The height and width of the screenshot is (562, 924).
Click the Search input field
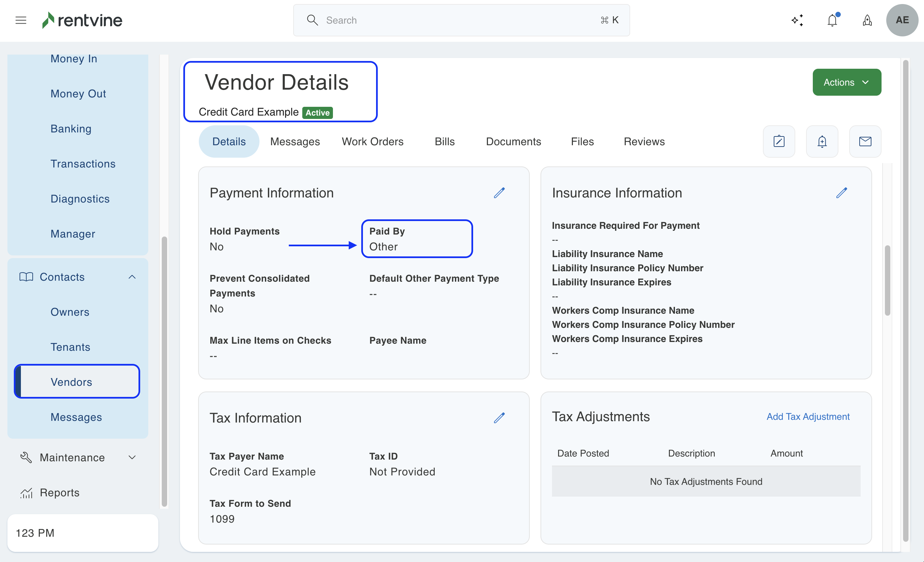click(461, 20)
